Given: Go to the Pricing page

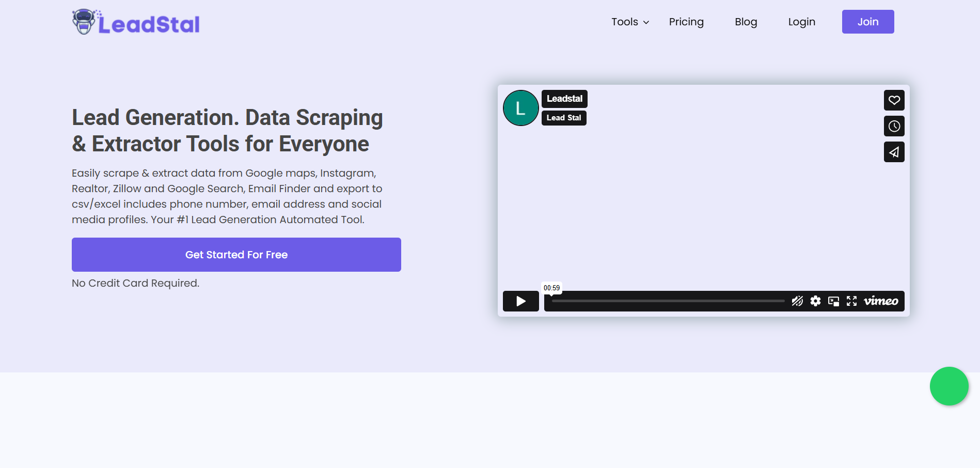Looking at the screenshot, I should [686, 22].
